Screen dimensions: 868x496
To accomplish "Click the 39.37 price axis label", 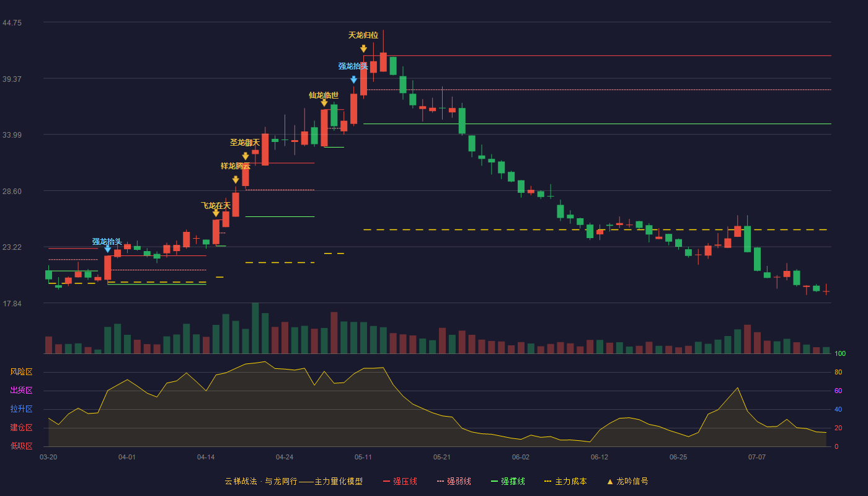I will [12, 79].
